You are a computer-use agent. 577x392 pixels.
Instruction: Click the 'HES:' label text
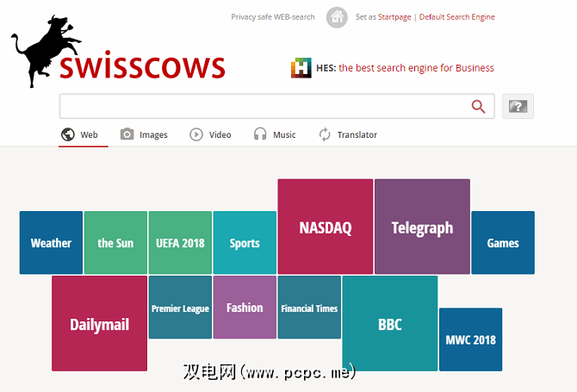click(x=326, y=68)
